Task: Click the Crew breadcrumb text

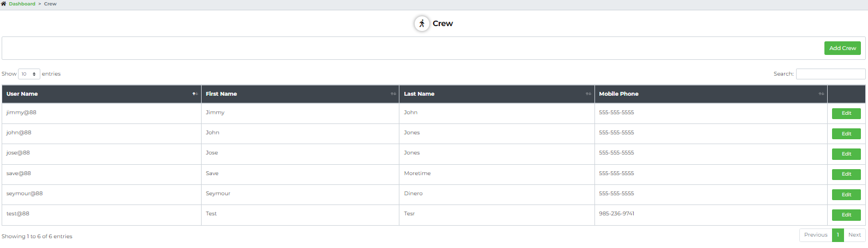Action: pyautogui.click(x=50, y=4)
